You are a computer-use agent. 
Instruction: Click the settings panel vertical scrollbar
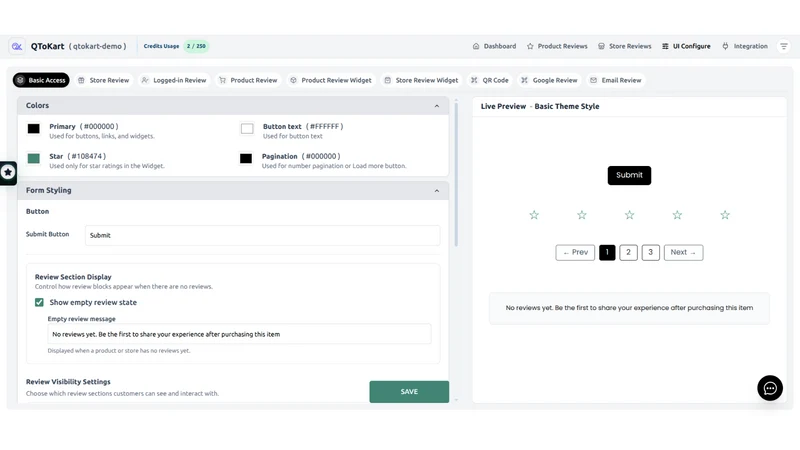tap(456, 173)
